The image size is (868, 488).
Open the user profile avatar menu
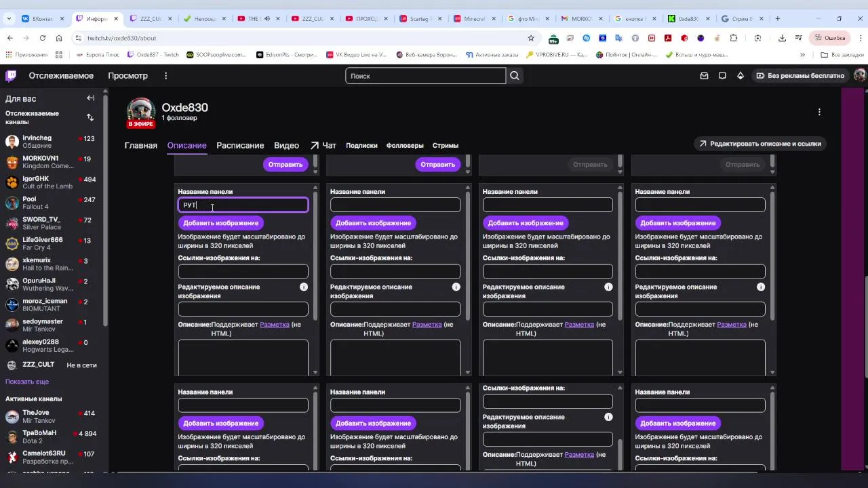pos(860,76)
